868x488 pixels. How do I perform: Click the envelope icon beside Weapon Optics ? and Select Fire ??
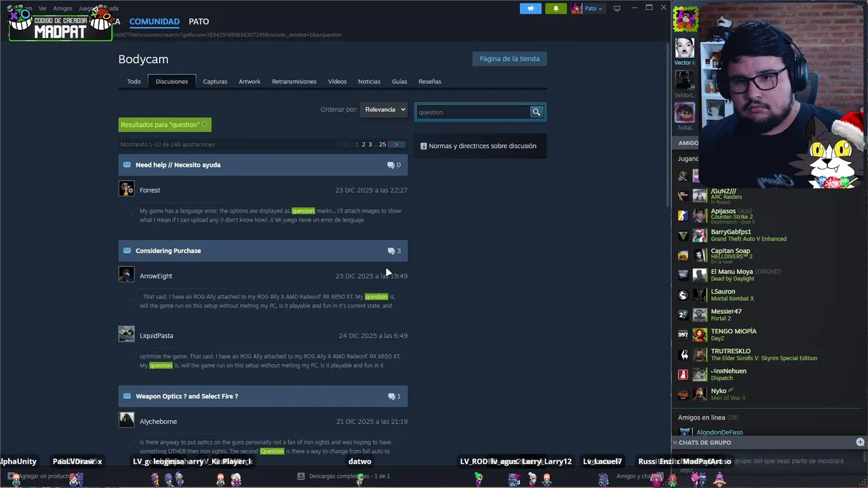[127, 396]
